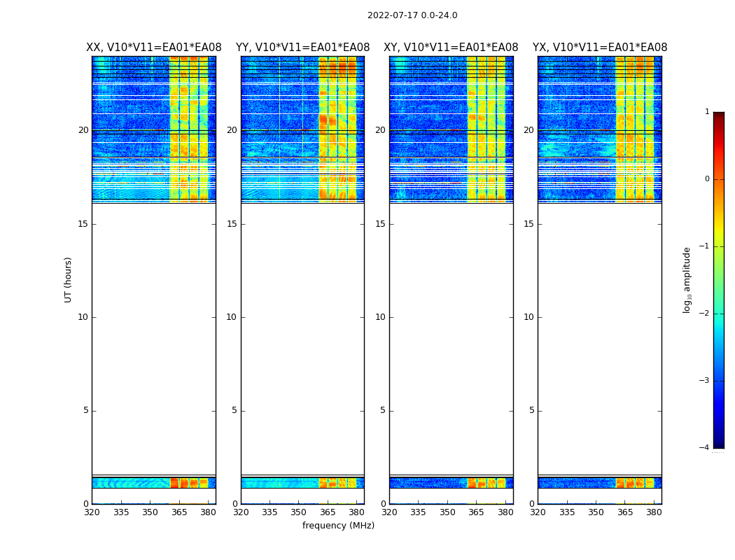Image resolution: width=735 pixels, height=560 pixels.
Task: Click the UT (hours) axis label
Action: [x=68, y=280]
